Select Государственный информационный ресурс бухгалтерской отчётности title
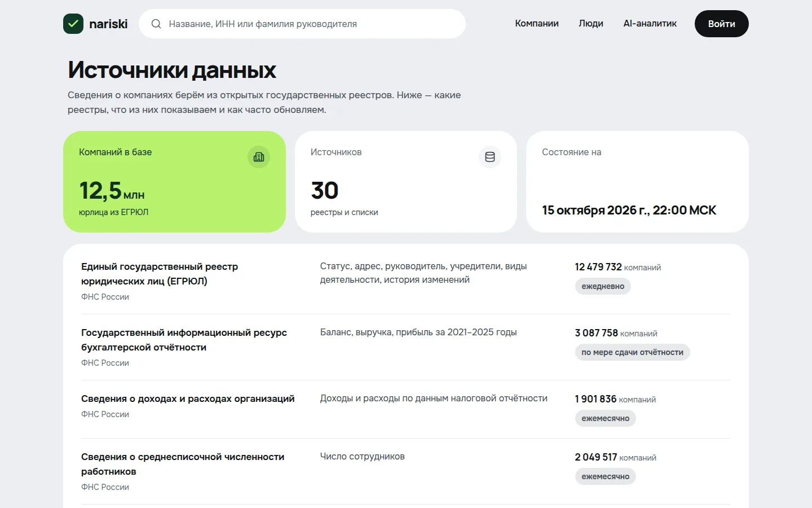 tap(184, 340)
